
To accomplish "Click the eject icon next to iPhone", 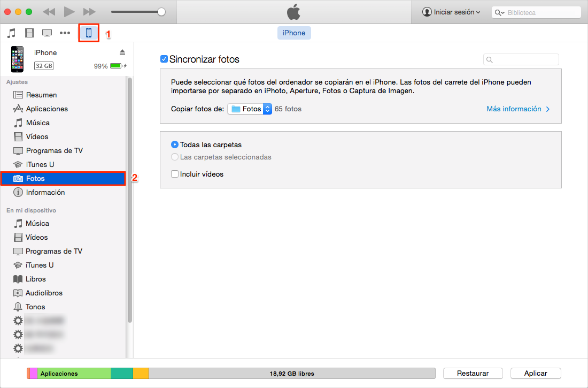I will [x=122, y=52].
